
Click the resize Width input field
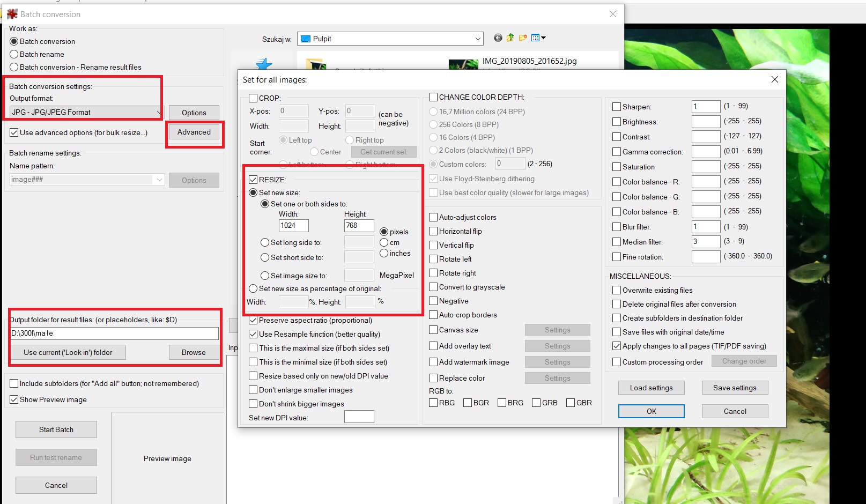[x=293, y=226]
